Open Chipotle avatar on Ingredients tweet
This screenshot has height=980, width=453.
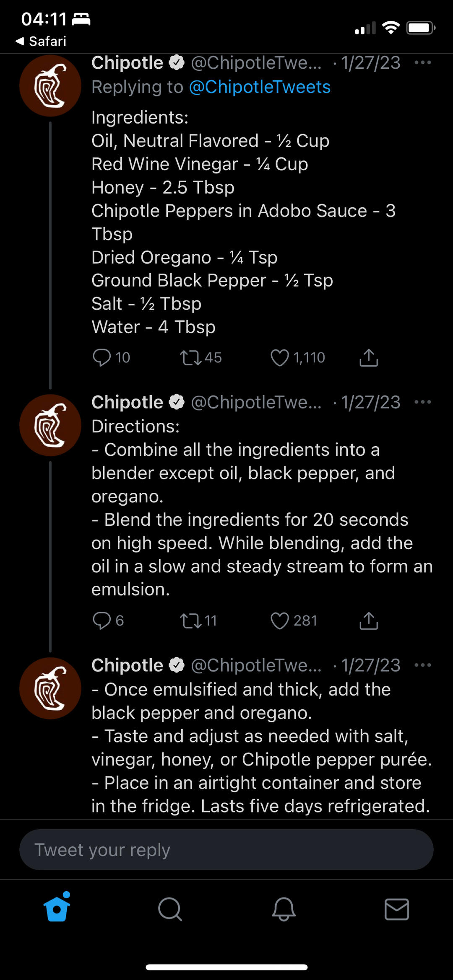tap(50, 85)
